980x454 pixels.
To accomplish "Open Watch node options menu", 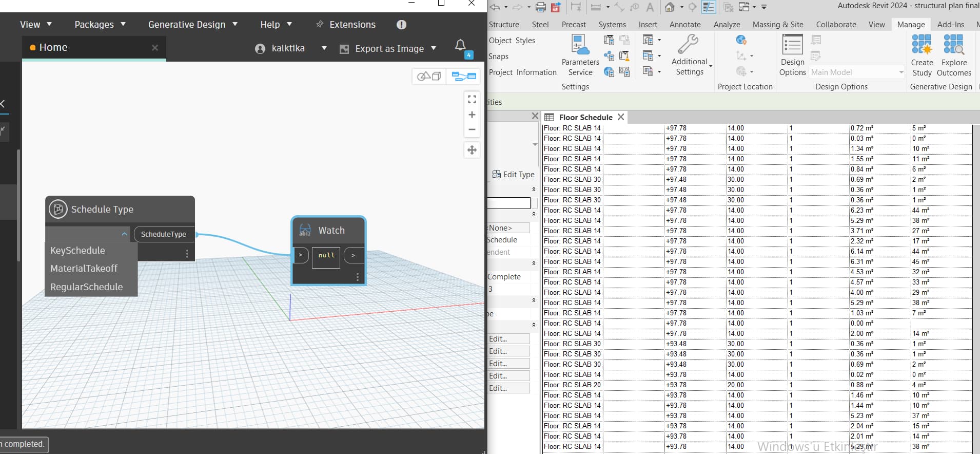I will [358, 277].
